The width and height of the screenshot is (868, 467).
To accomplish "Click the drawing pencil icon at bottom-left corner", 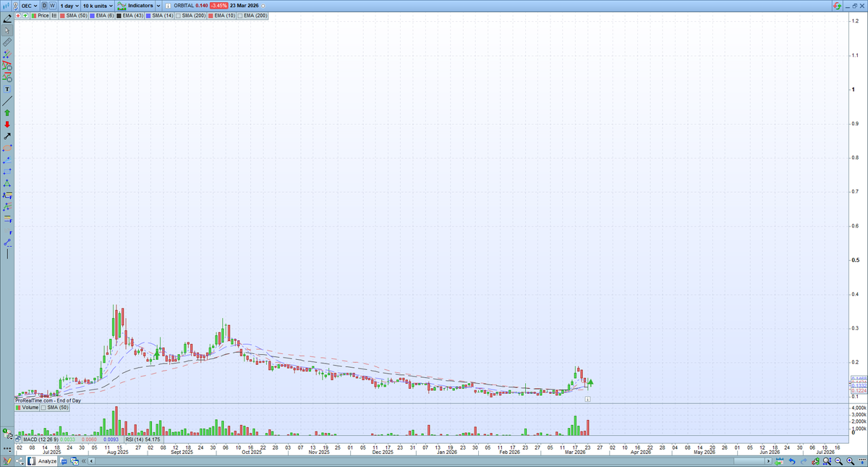I will click(7, 460).
